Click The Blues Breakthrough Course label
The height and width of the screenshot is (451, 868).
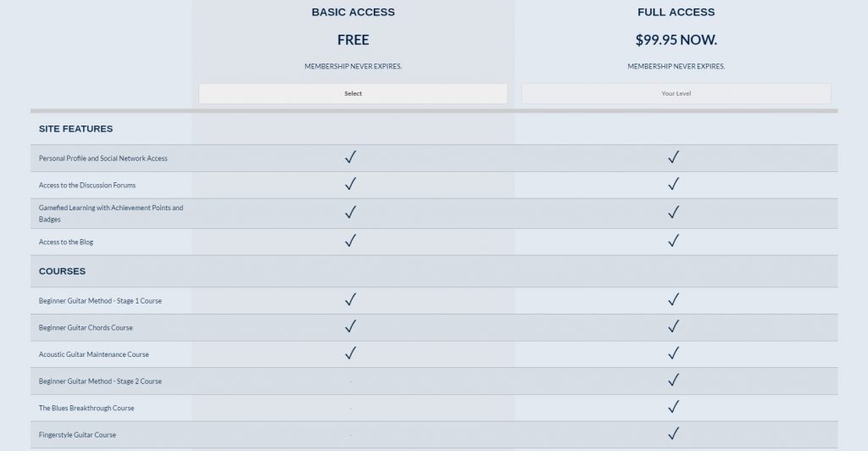(86, 408)
